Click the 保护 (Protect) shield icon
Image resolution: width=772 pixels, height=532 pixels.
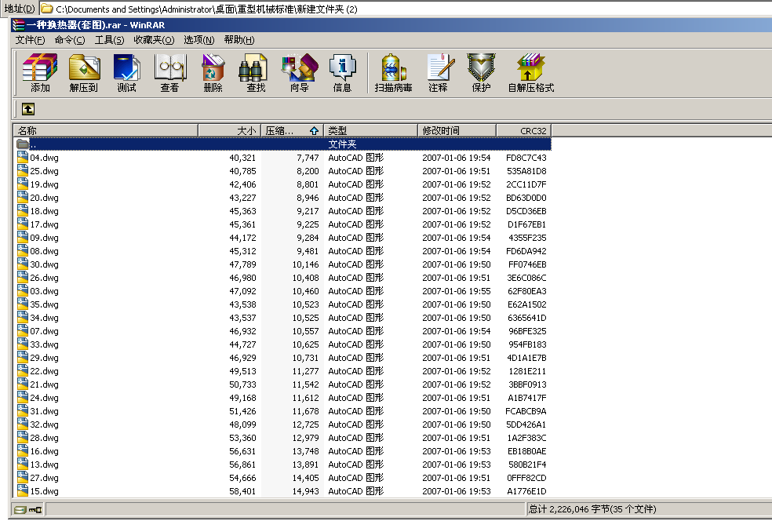(x=481, y=67)
